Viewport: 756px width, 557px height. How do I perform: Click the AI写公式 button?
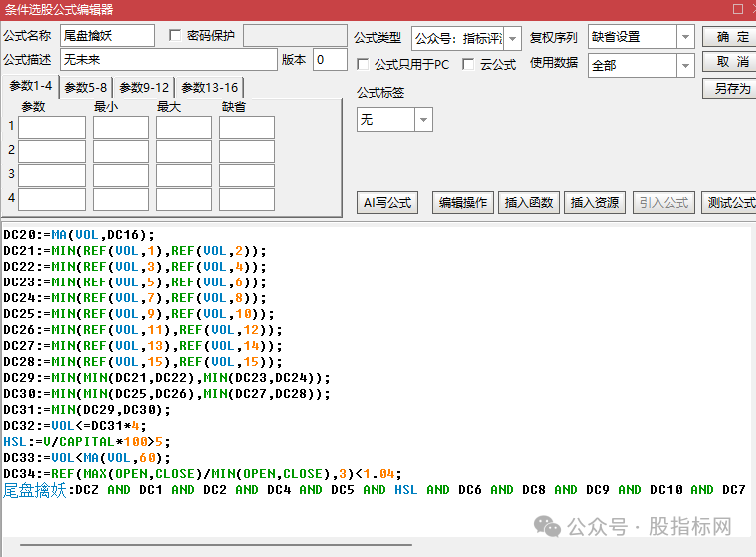[387, 202]
